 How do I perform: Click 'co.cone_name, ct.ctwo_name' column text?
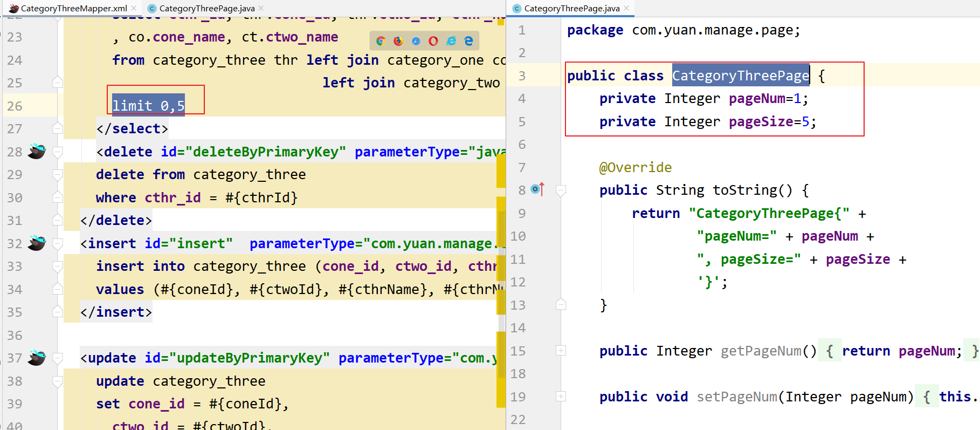click(x=233, y=37)
